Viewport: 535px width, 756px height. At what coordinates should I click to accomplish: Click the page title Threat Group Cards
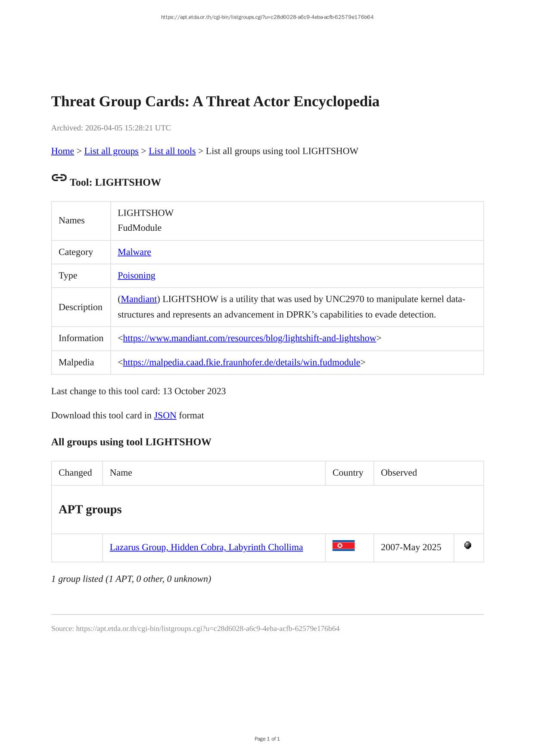tap(215, 102)
